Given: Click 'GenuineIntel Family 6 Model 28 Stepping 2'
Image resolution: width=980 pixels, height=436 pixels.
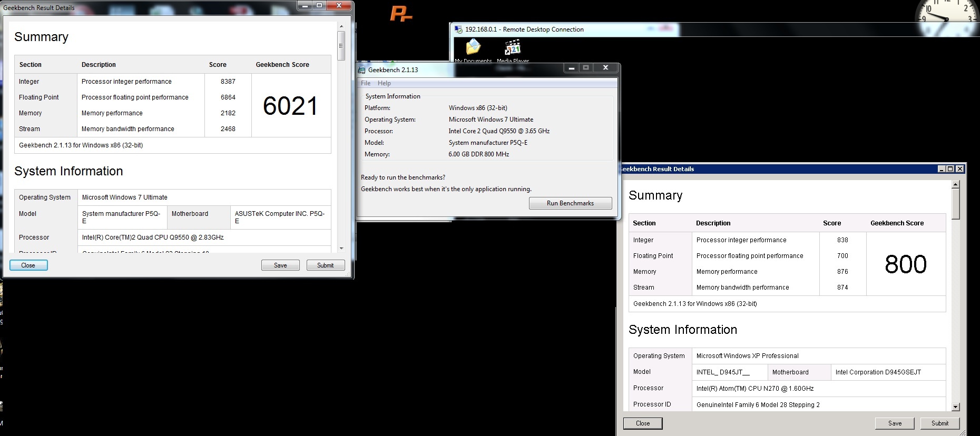Looking at the screenshot, I should click(x=758, y=405).
